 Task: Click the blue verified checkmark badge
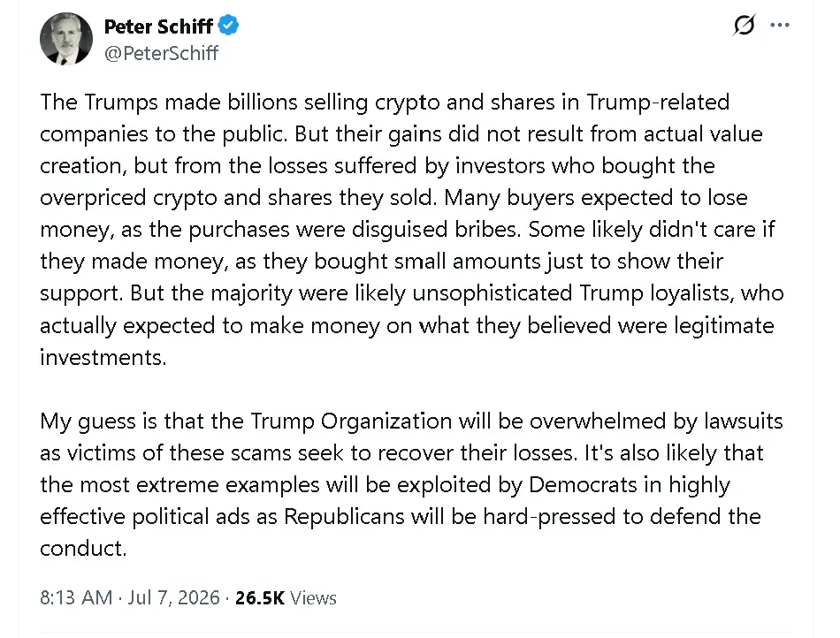click(229, 25)
